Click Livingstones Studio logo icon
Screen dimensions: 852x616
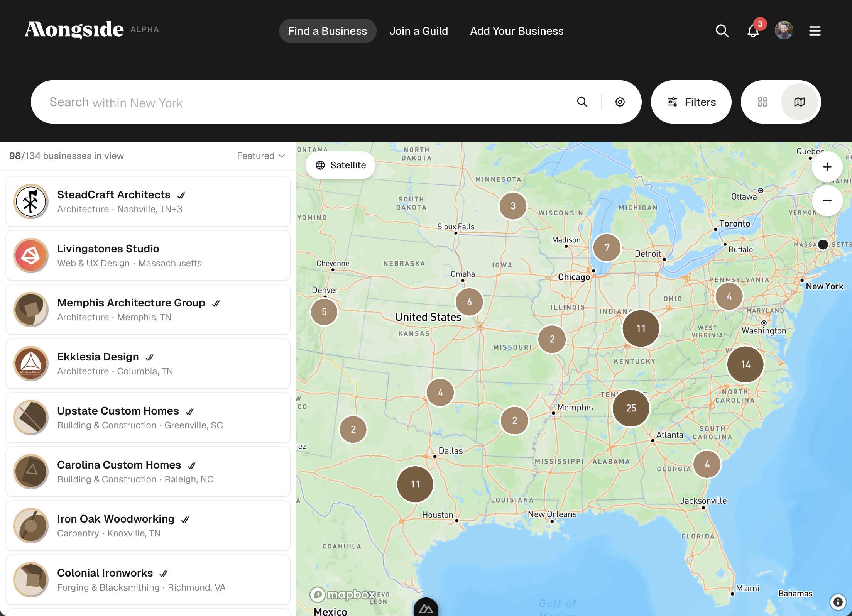(31, 256)
